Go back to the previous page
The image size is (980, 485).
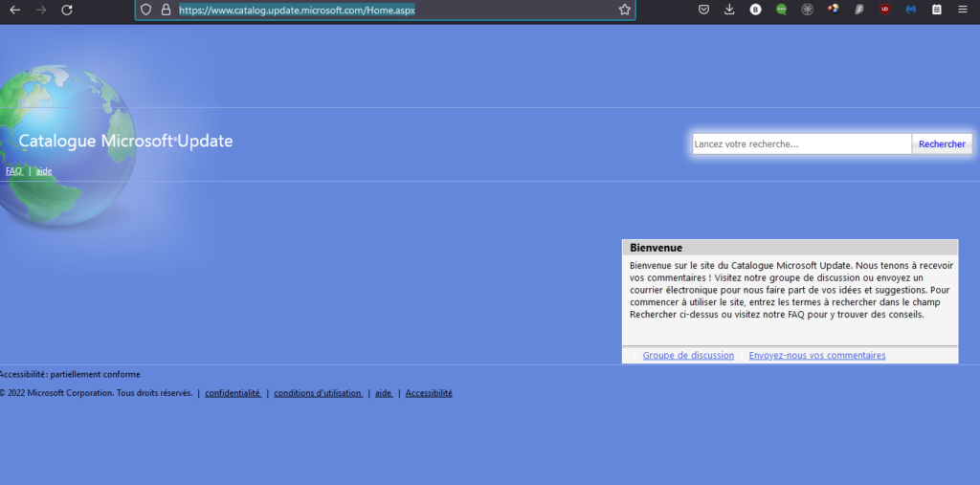[15, 10]
